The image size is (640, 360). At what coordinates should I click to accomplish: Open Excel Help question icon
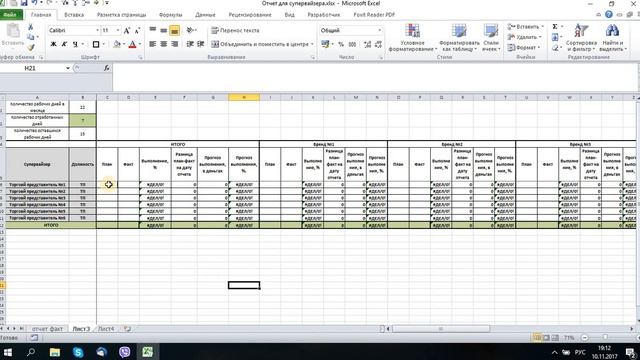609,15
